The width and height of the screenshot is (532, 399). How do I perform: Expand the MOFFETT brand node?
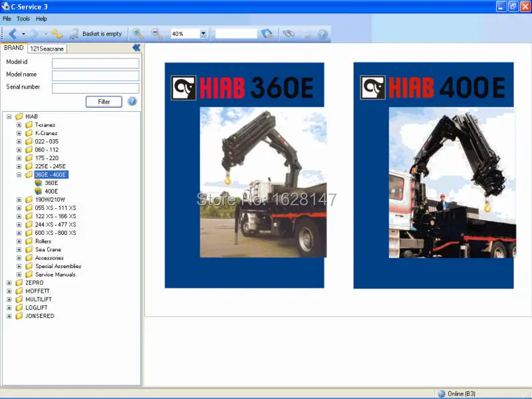coord(9,291)
